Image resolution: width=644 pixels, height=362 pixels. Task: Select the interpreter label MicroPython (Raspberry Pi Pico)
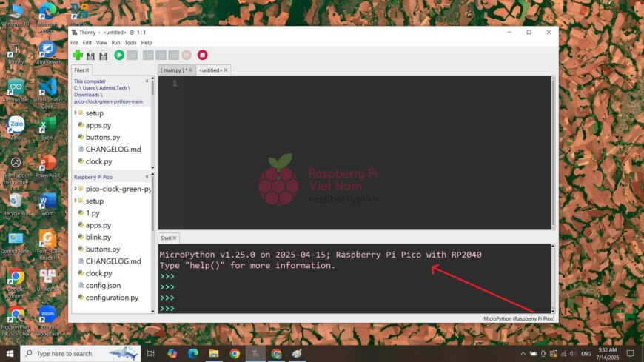518,318
